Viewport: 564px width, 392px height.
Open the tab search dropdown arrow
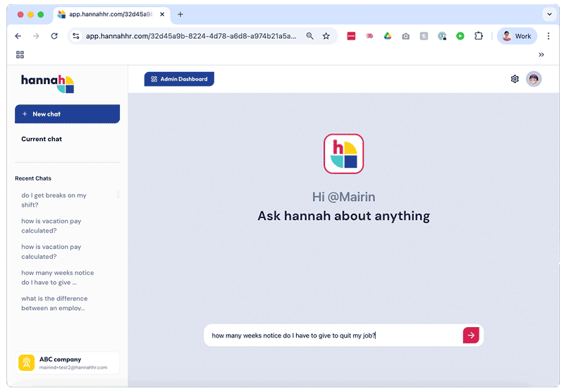click(x=549, y=14)
